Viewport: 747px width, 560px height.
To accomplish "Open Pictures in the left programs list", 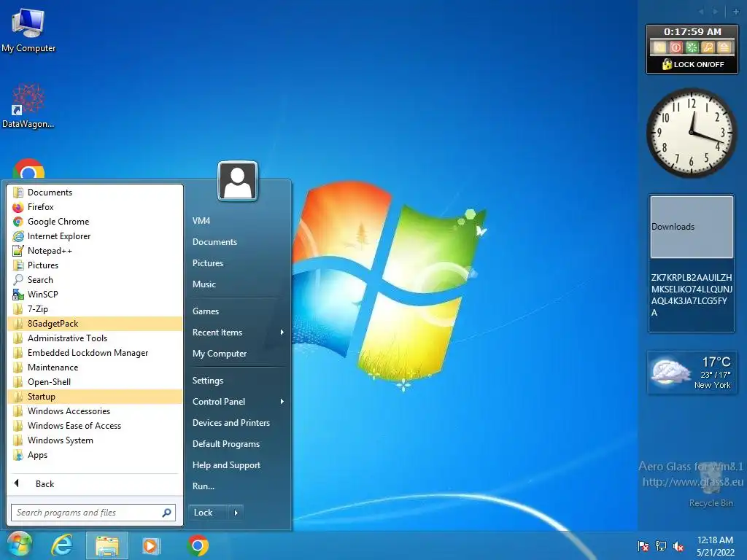I will click(95, 265).
